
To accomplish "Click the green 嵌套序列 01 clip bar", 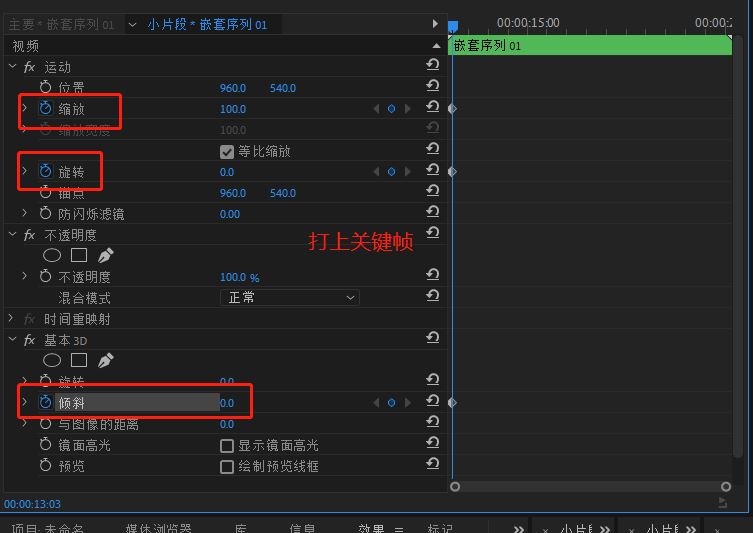I will [590, 45].
